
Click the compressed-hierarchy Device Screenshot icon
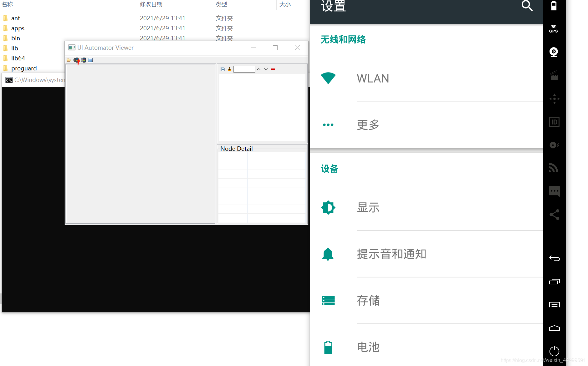83,60
